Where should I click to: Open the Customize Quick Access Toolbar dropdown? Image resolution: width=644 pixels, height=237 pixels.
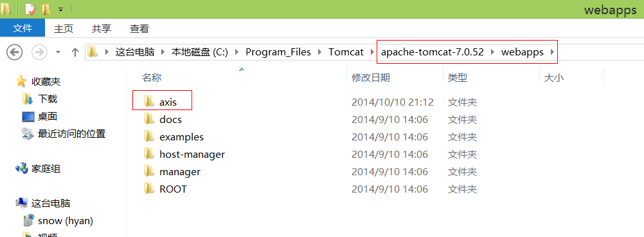coord(60,9)
